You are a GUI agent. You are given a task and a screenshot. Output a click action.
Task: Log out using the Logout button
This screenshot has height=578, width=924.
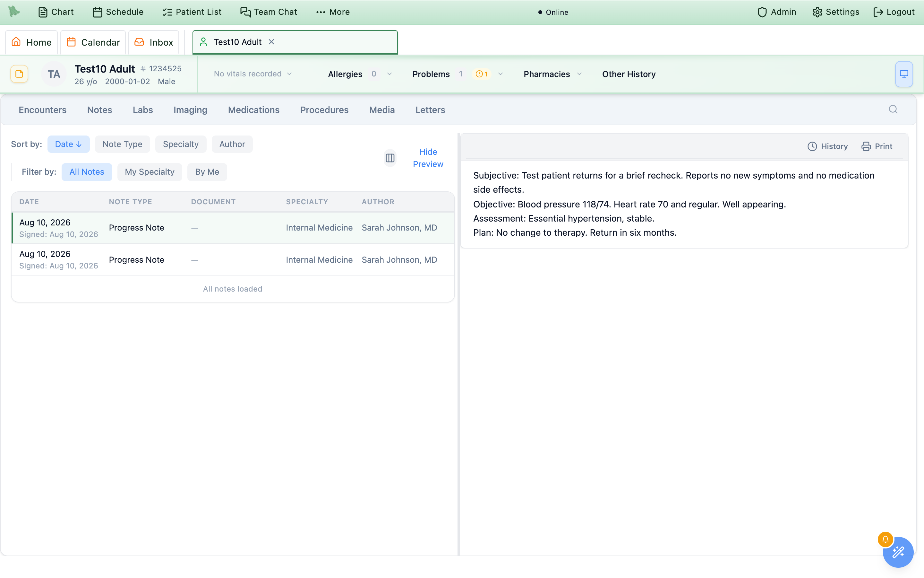894,12
